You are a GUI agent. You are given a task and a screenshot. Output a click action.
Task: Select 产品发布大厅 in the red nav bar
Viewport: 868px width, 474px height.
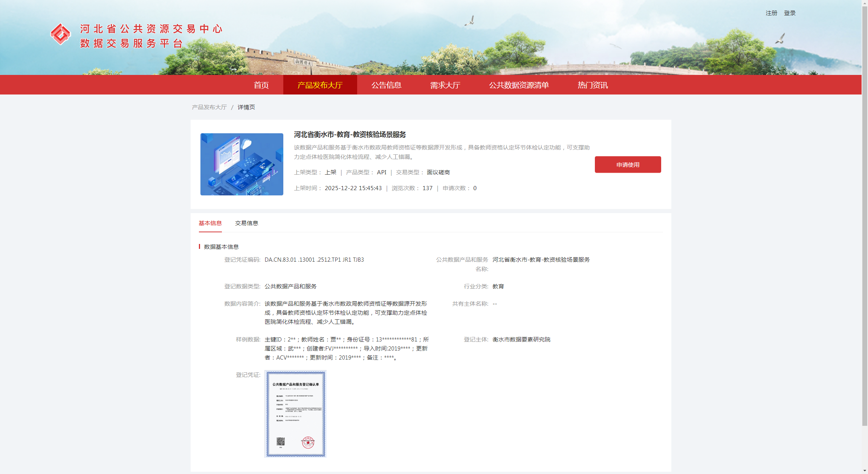pyautogui.click(x=320, y=85)
